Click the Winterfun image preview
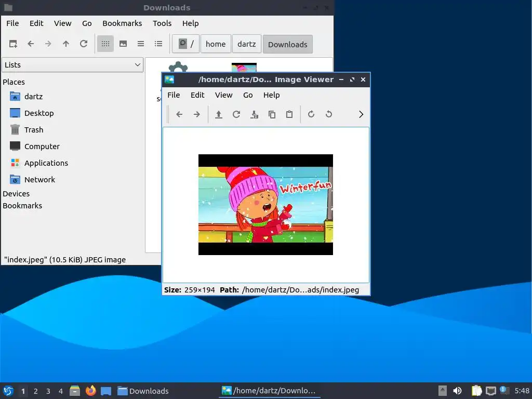The width and height of the screenshot is (532, 399). 265,205
